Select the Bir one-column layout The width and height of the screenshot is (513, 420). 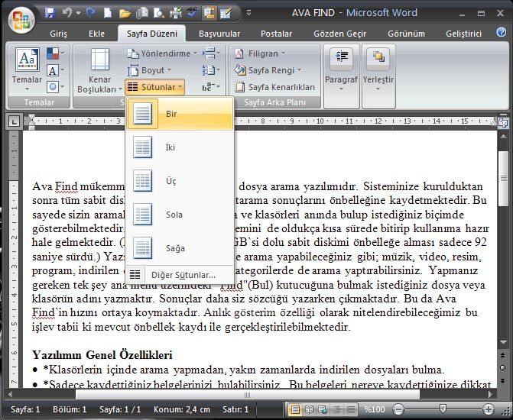tap(180, 114)
